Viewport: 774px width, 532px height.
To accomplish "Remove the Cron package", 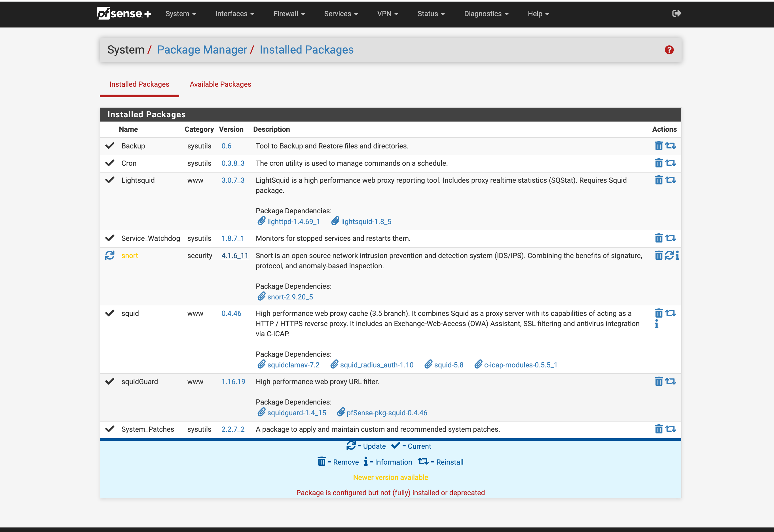I will point(658,163).
